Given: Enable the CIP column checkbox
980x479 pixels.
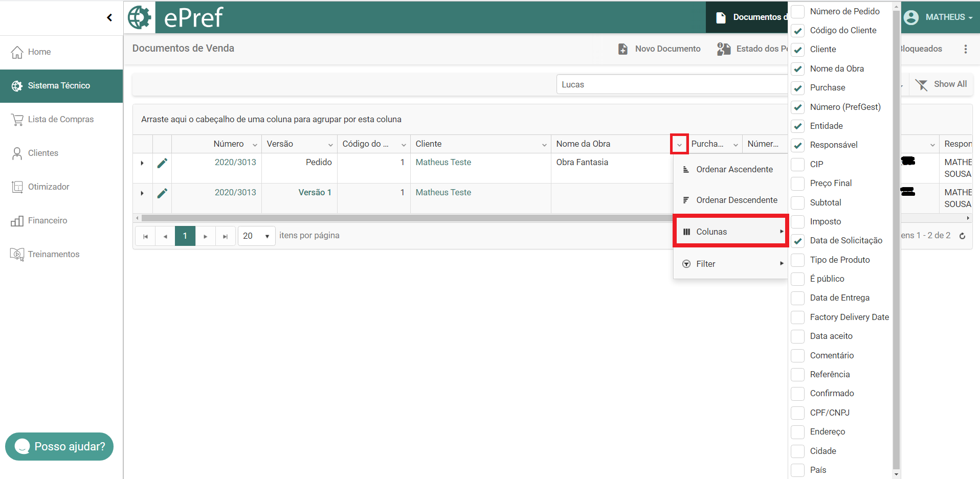Looking at the screenshot, I should pyautogui.click(x=798, y=165).
